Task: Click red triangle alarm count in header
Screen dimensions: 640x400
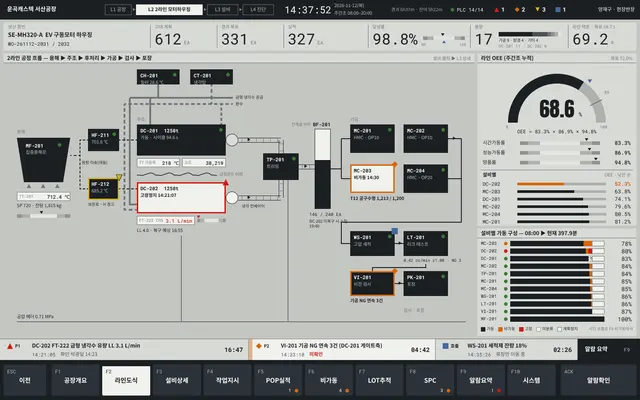Action: pos(500,9)
